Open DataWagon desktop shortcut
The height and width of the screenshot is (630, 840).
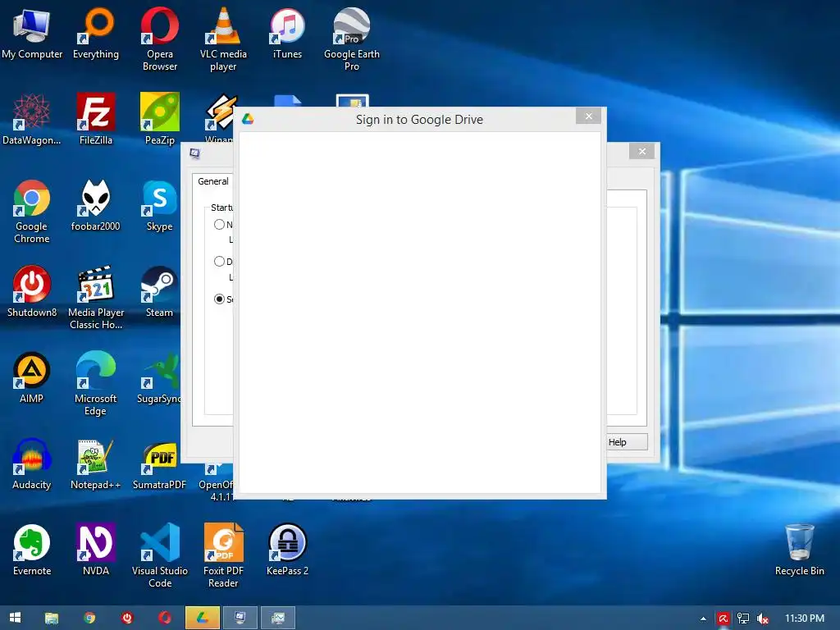pyautogui.click(x=32, y=119)
